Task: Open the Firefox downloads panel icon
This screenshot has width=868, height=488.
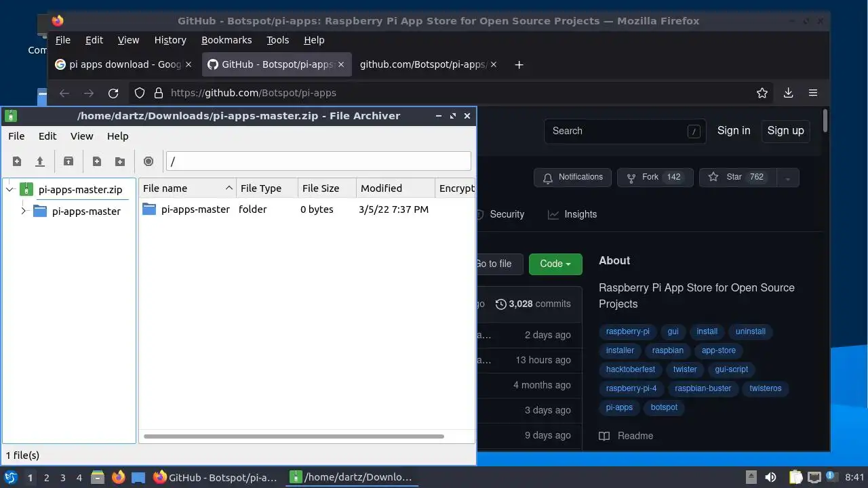Action: [x=788, y=93]
